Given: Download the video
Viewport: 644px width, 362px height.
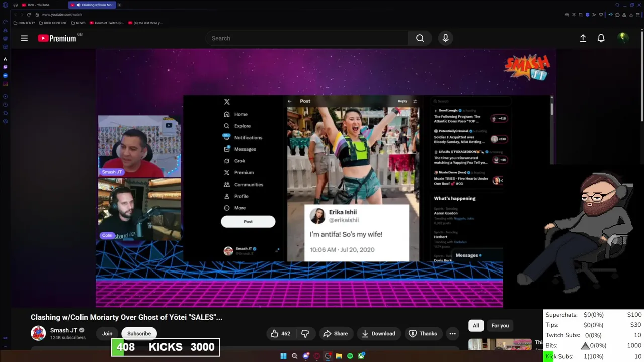Looking at the screenshot, I should (x=378, y=334).
